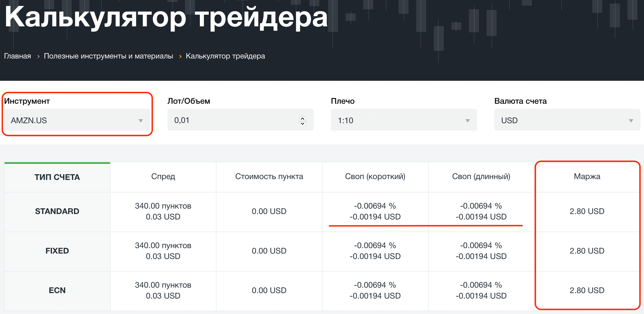Click the down arrow on Лот/Объем stepper
Viewport: 644px width, 314px height.
click(302, 123)
